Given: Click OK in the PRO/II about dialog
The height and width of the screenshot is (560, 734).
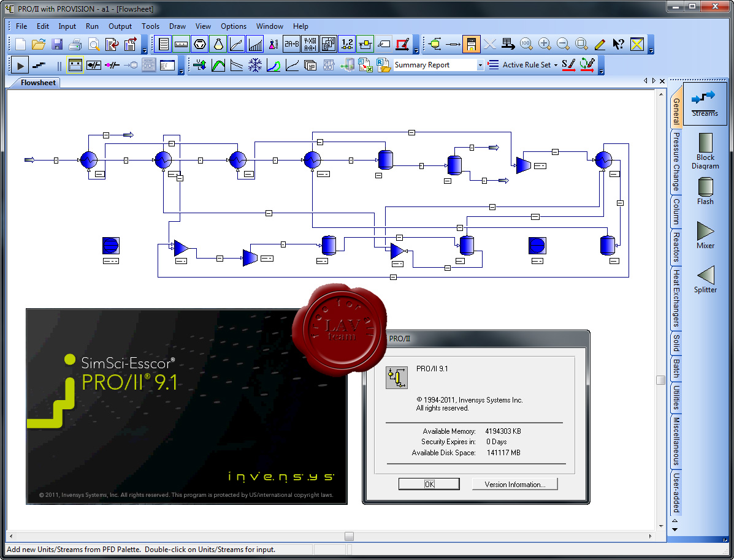Looking at the screenshot, I should [x=429, y=484].
